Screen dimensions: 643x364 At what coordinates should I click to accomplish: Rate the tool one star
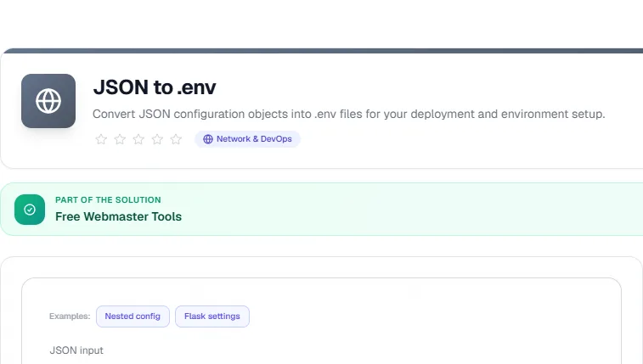pos(101,139)
